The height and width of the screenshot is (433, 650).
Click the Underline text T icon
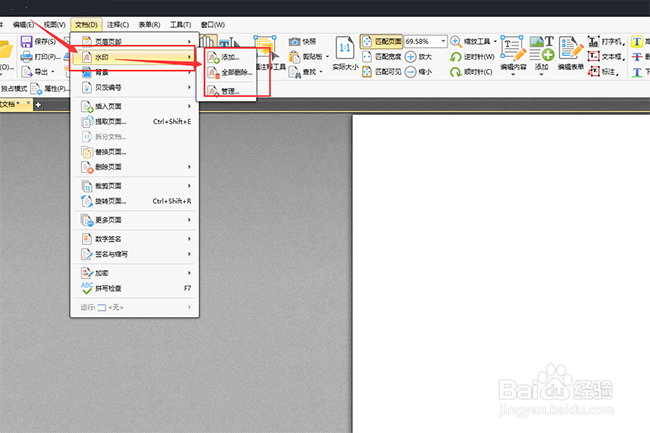tap(637, 73)
